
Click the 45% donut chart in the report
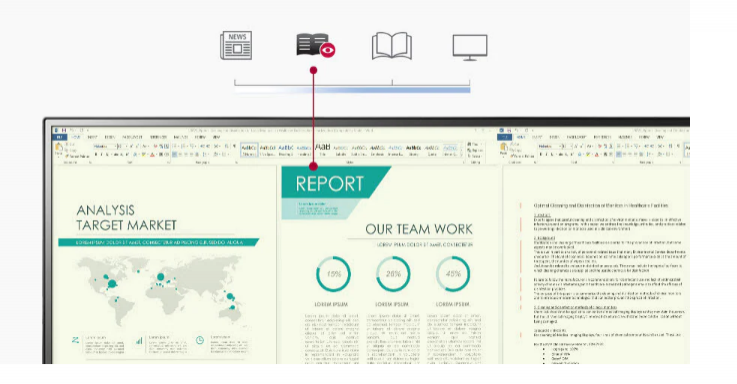pyautogui.click(x=453, y=274)
